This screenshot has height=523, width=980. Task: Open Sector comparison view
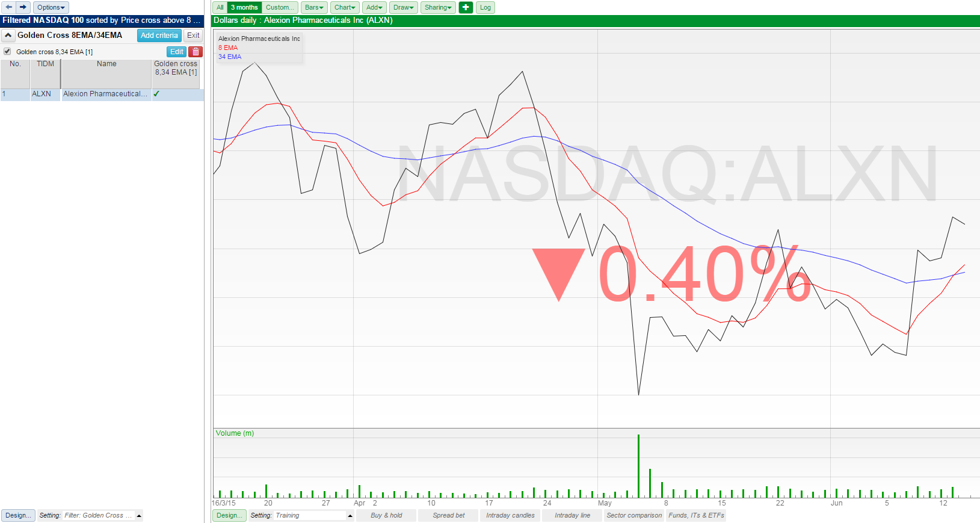pyautogui.click(x=634, y=516)
